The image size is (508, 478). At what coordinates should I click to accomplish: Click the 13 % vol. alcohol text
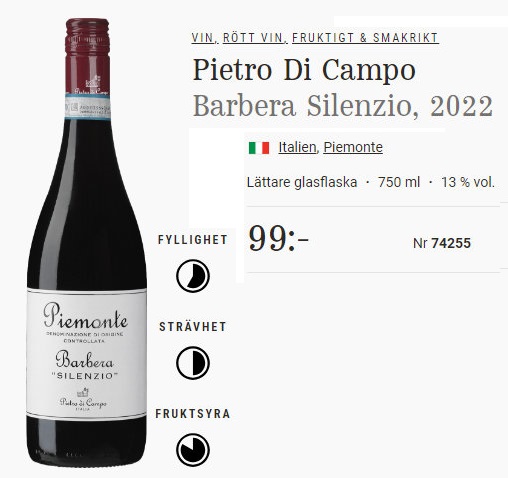(468, 182)
